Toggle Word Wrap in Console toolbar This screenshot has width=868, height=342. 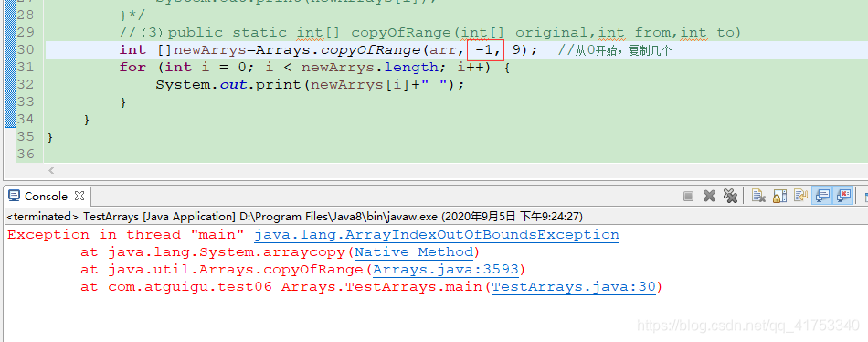tap(800, 196)
